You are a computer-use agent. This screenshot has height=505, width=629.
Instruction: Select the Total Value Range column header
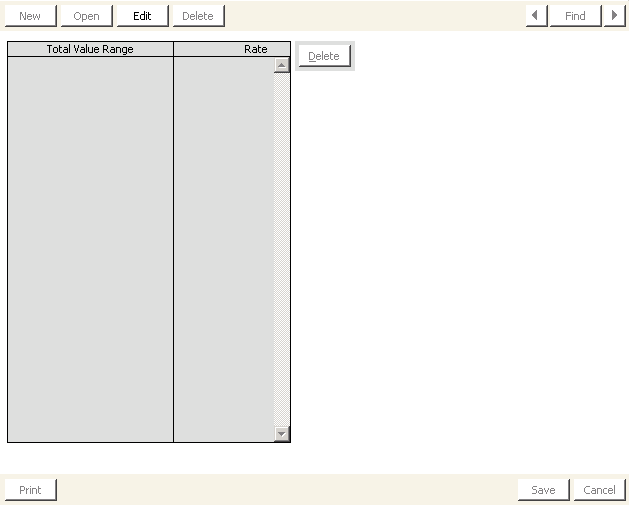90,49
